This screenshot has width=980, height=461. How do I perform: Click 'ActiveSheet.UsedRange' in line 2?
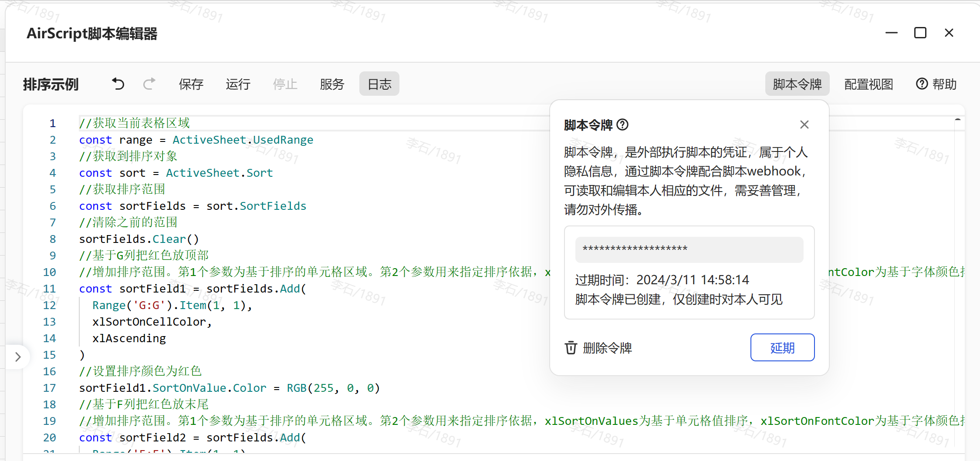243,140
